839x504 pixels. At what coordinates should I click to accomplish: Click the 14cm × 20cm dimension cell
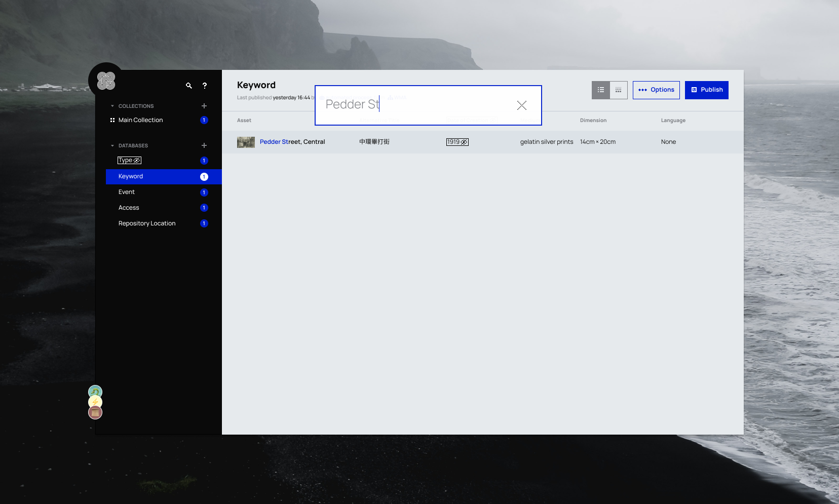(x=598, y=142)
